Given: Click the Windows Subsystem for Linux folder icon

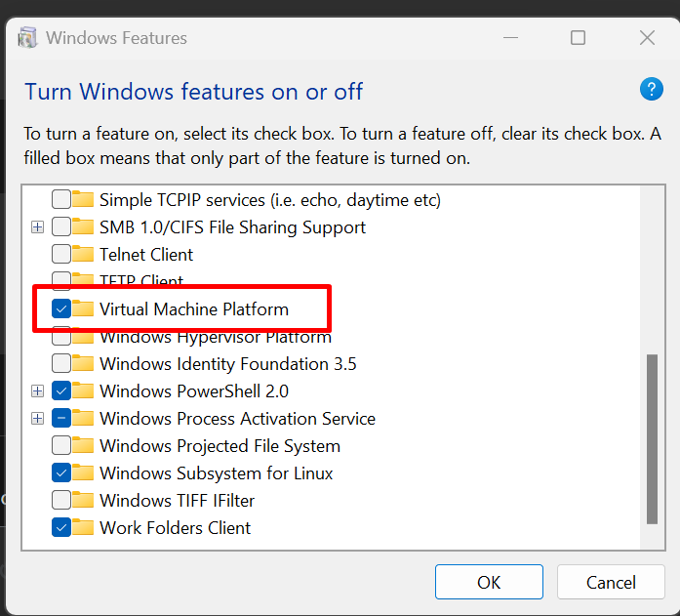Looking at the screenshot, I should click(x=83, y=472).
